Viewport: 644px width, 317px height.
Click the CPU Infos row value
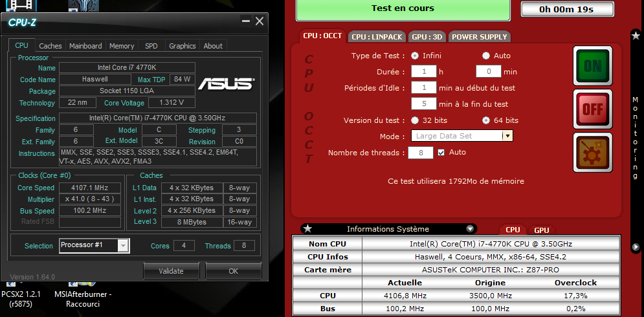coord(491,257)
